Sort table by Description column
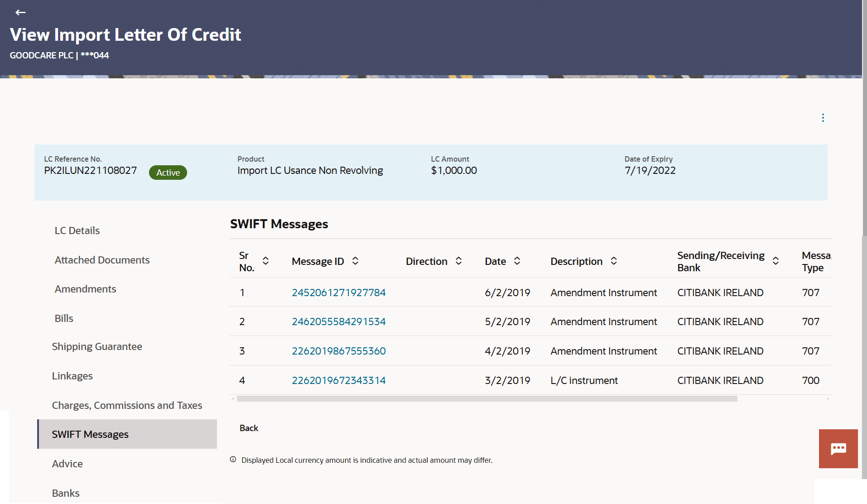Image resolution: width=867 pixels, height=504 pixels. [x=614, y=261]
